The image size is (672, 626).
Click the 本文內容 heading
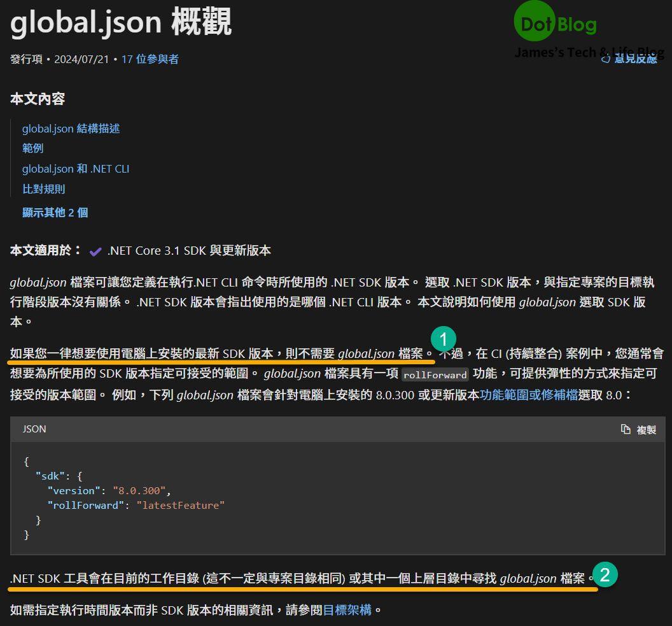tap(38, 99)
